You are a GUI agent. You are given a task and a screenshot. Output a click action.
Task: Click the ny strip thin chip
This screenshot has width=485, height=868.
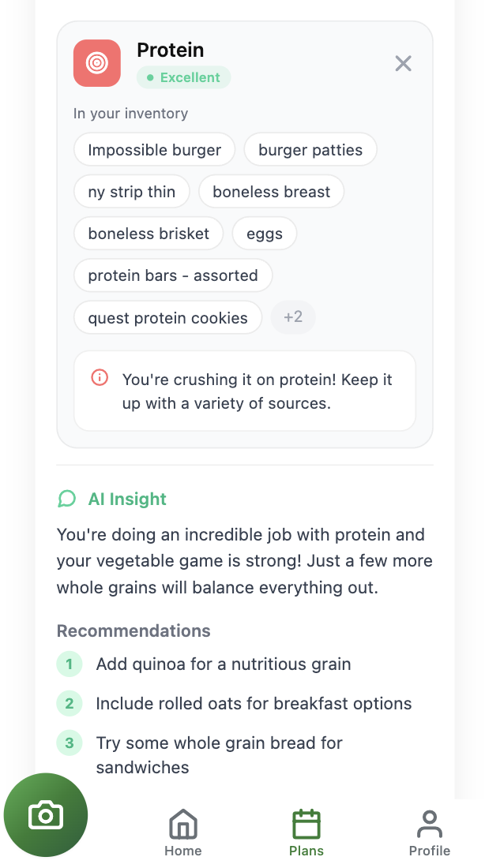[x=131, y=191]
